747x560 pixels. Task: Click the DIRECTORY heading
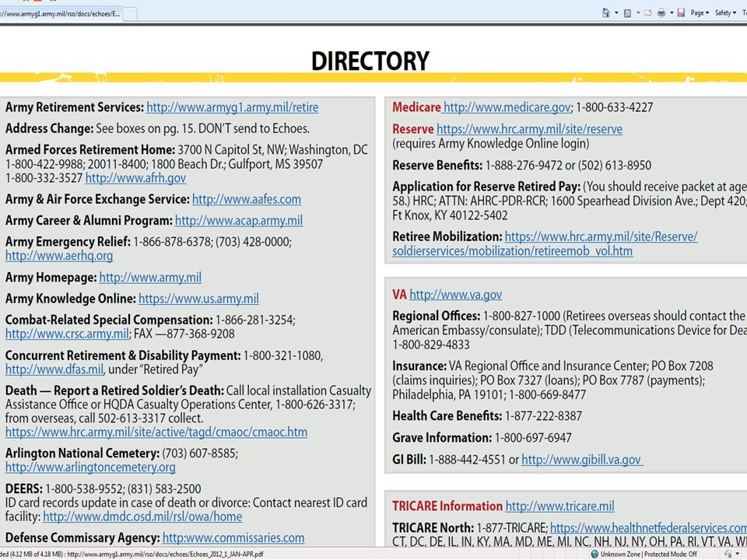pyautogui.click(x=370, y=61)
